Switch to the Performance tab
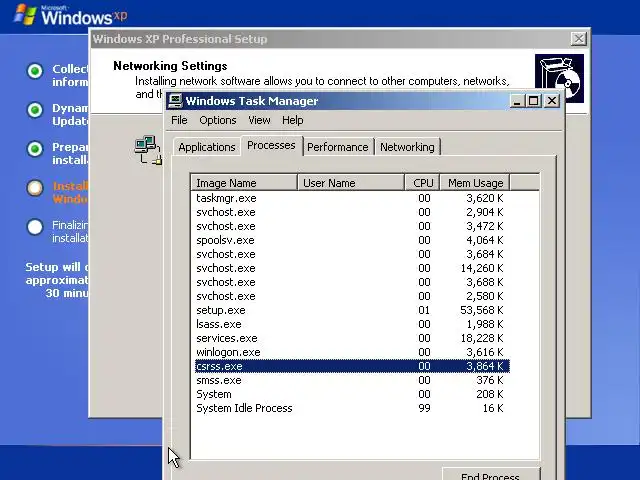The height and width of the screenshot is (480, 640). (338, 147)
